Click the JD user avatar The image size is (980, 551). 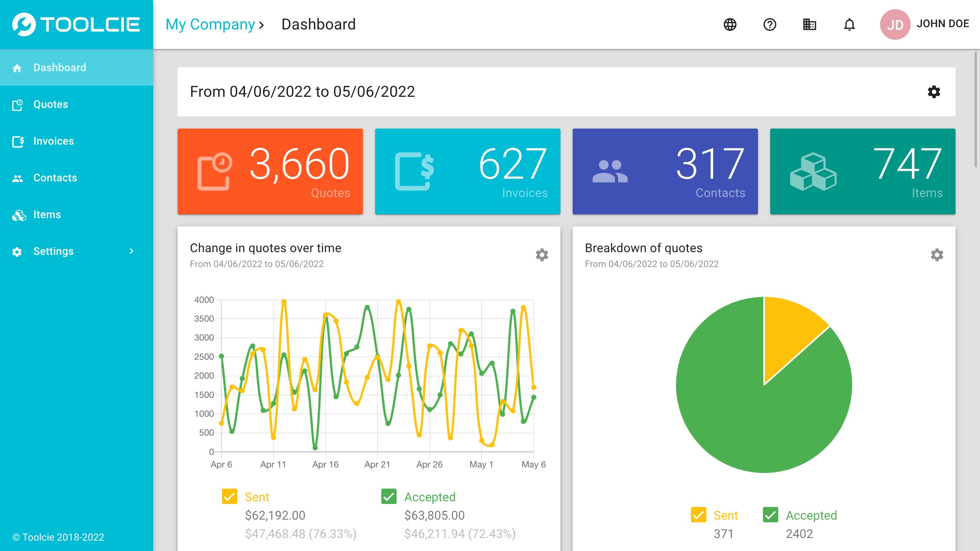point(895,24)
